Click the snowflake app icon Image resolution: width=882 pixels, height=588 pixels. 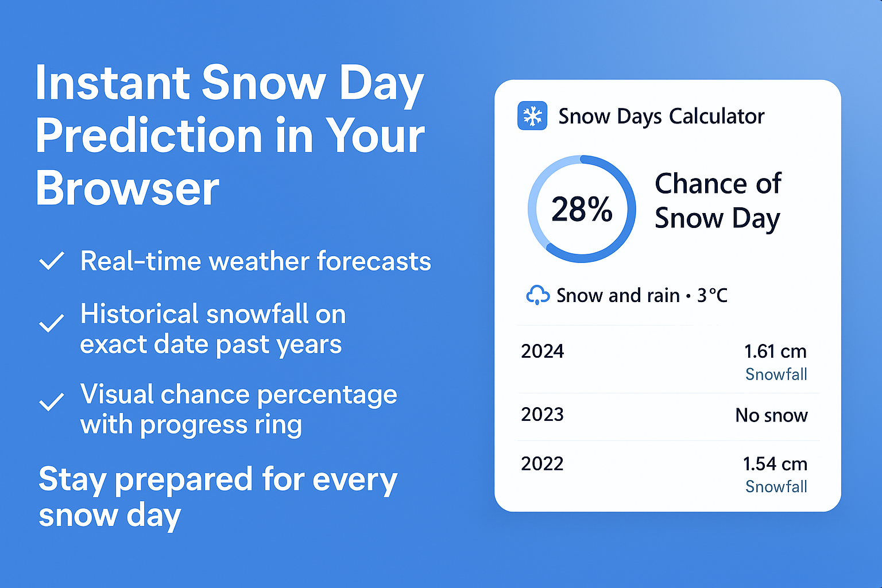[532, 115]
